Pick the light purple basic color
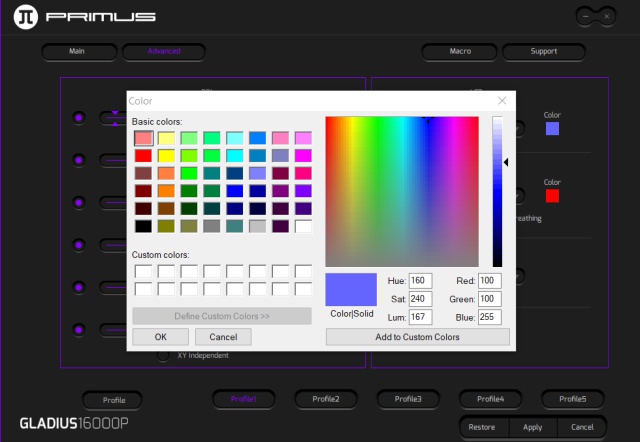Image resolution: width=640 pixels, height=442 pixels. coord(258,173)
